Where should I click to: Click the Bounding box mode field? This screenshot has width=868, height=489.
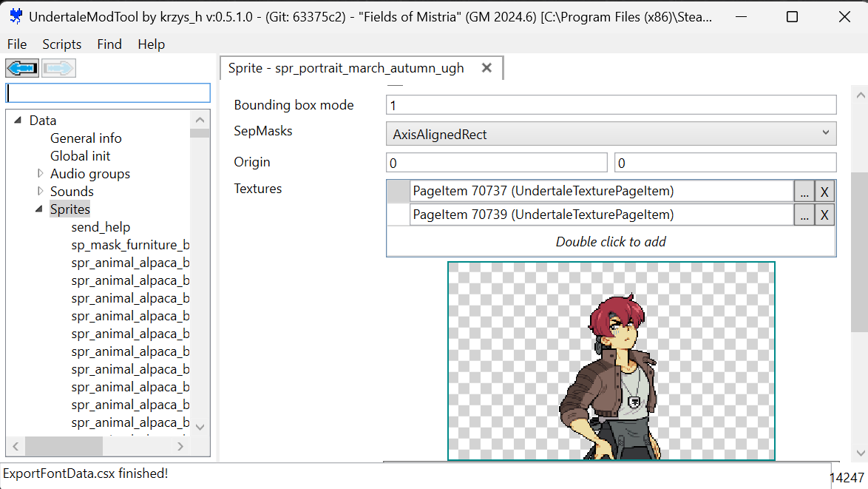611,105
